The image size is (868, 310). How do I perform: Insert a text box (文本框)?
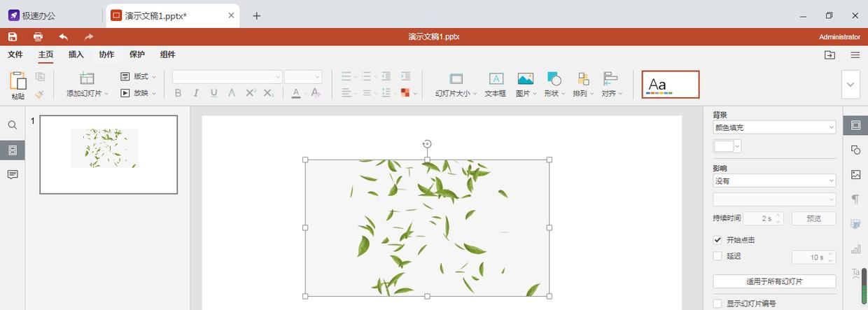pos(496,85)
